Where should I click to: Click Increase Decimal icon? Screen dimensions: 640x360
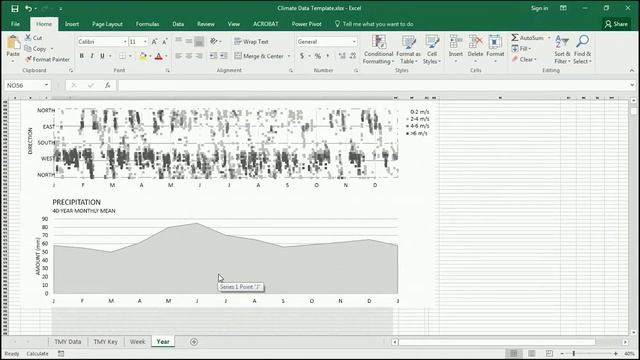click(x=342, y=56)
